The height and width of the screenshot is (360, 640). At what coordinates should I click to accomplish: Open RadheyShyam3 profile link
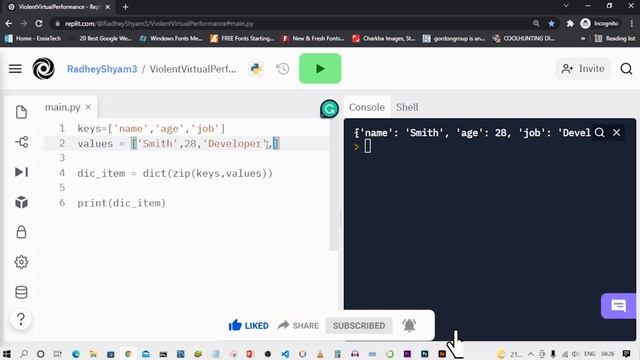click(x=102, y=69)
